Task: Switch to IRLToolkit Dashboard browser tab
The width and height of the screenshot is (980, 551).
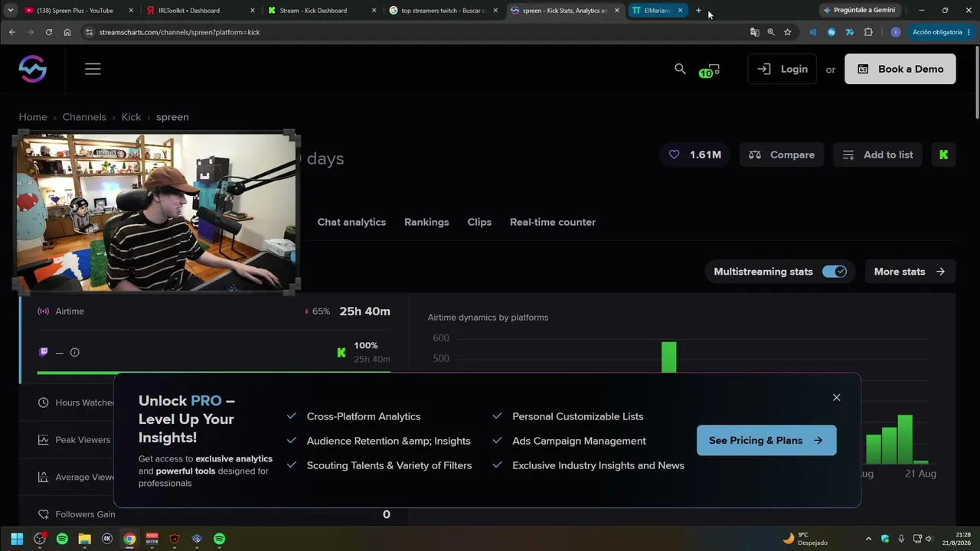Action: (x=201, y=11)
